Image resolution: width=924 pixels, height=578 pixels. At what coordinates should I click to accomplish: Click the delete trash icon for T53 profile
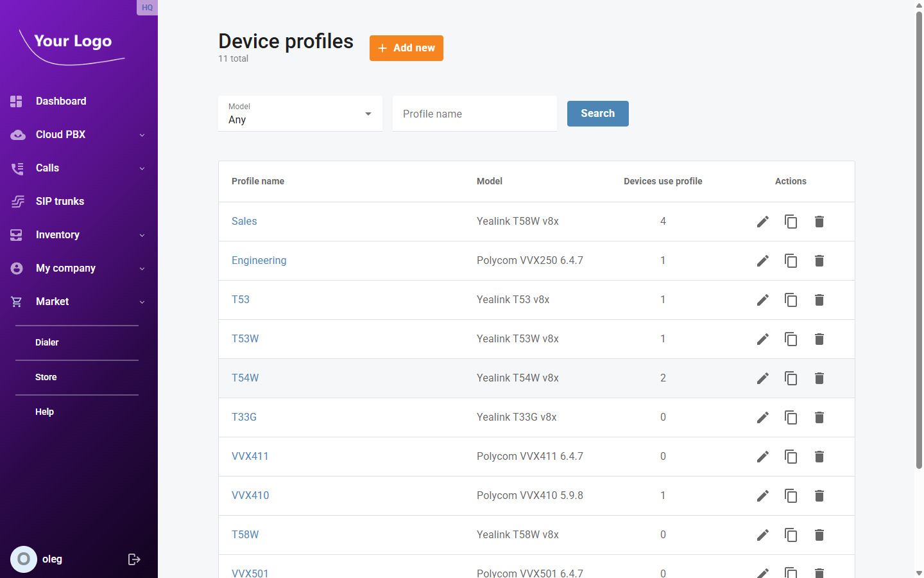click(819, 300)
